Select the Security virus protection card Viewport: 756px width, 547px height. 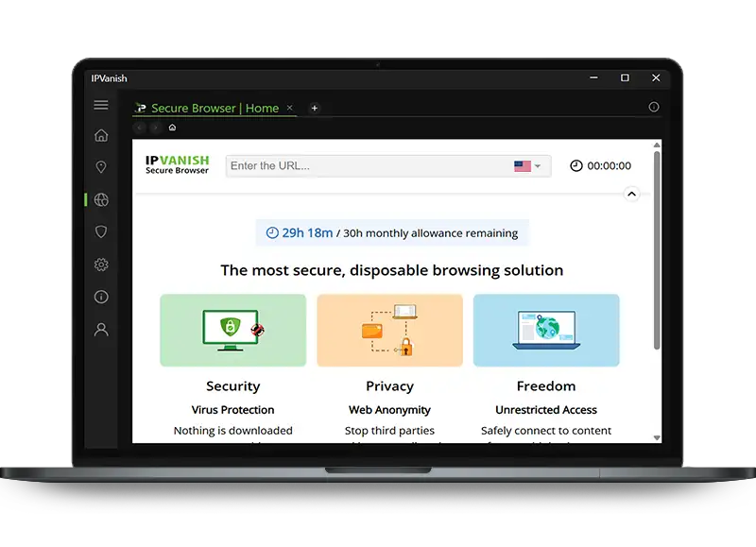tap(232, 330)
